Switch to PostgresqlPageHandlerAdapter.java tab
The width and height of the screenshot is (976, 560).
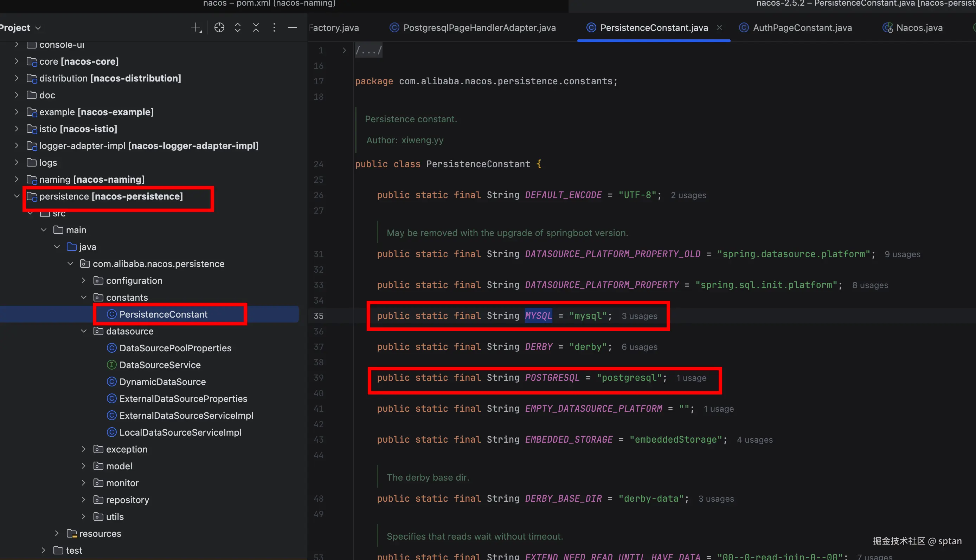(479, 28)
